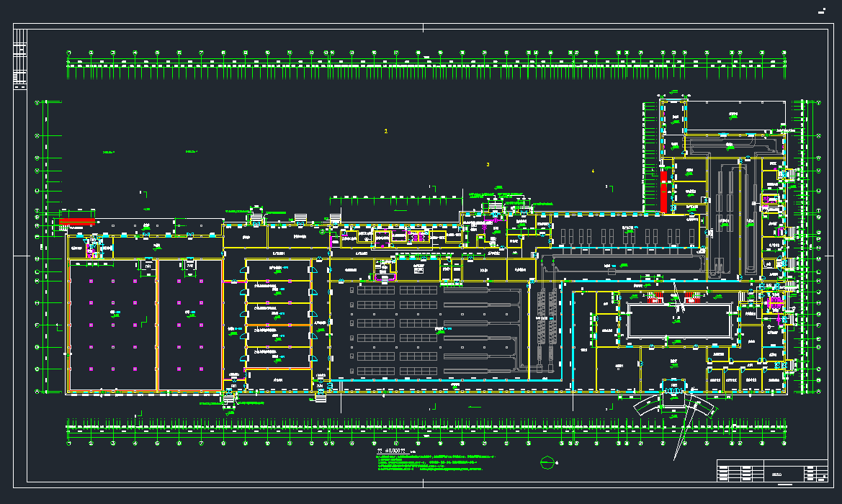Click the large white-outlined room at top-right
The image size is (842, 504).
pos(735,117)
